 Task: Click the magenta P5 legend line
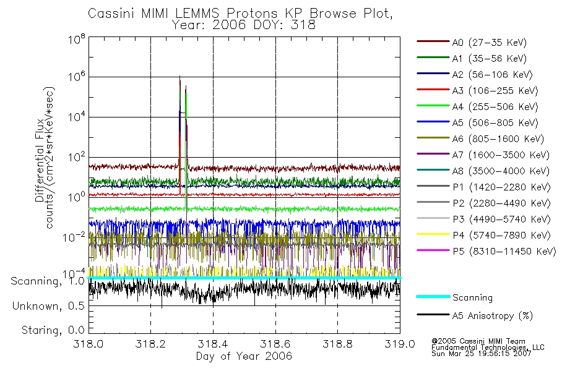433,250
